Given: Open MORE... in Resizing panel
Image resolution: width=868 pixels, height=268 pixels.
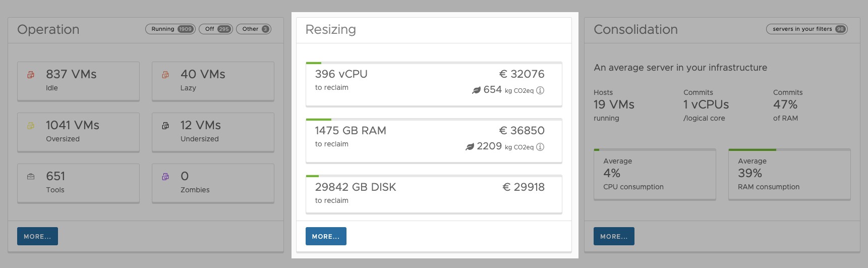Looking at the screenshot, I should pyautogui.click(x=326, y=236).
